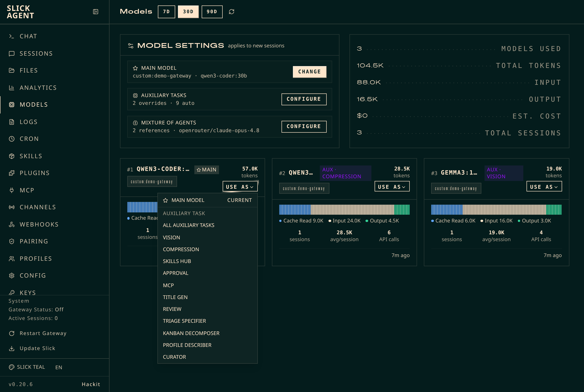Select Curator in the menu
Viewport: 584px width, 392px height.
(x=207, y=357)
